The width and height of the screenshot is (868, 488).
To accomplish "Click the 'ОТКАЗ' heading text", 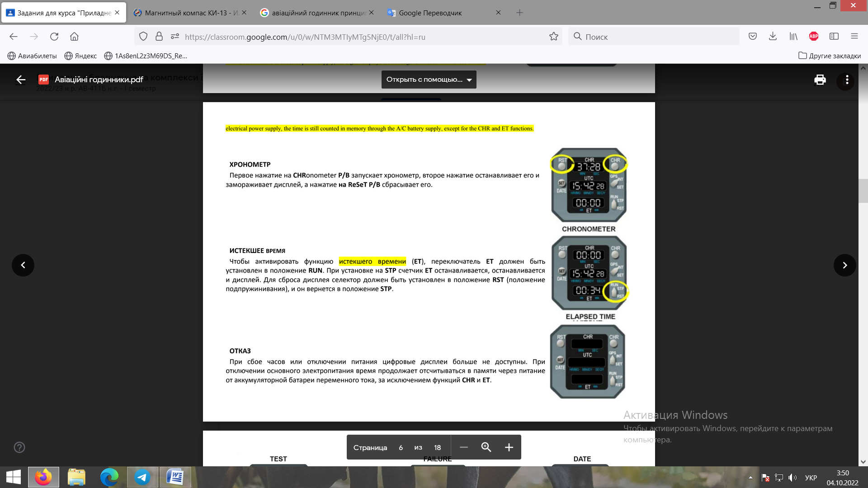I will point(240,351).
